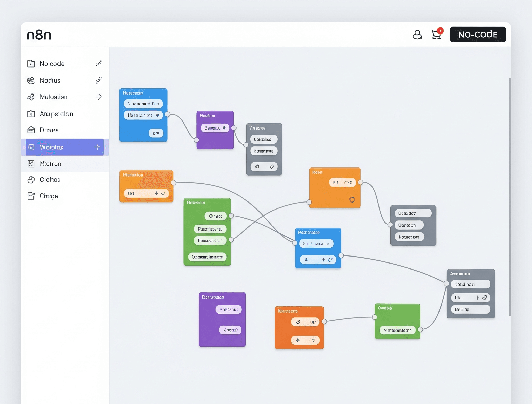Select the Nterron sidebar menu item
This screenshot has height=404, width=532.
50,164
